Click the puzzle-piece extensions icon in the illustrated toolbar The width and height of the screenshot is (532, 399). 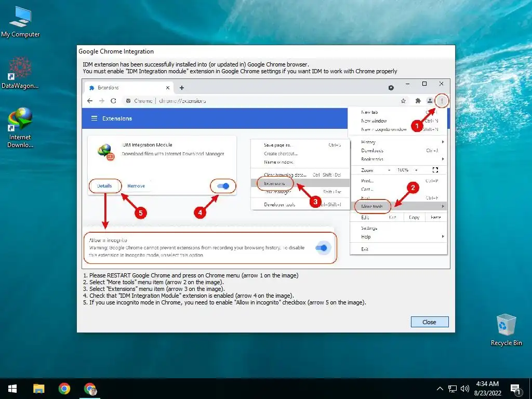pos(418,101)
